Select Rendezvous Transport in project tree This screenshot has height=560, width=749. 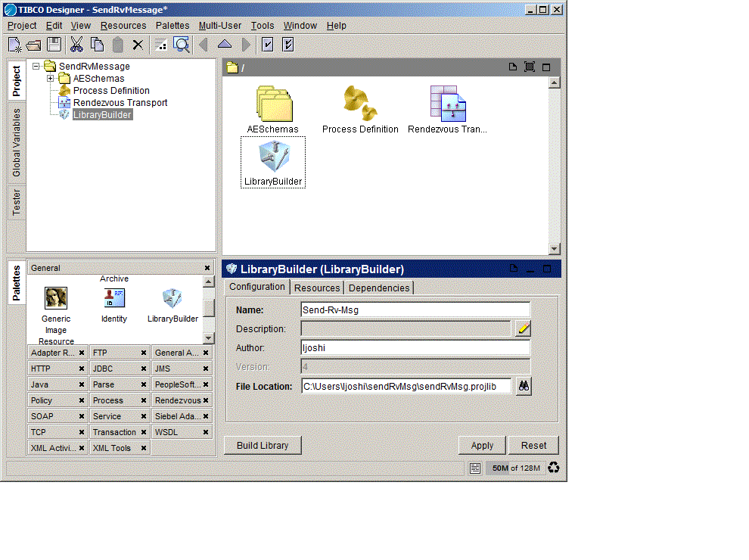click(120, 103)
